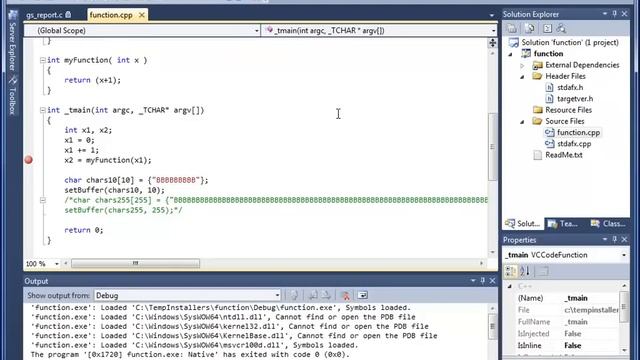Switch to the gs_report.c tab

coord(49,15)
